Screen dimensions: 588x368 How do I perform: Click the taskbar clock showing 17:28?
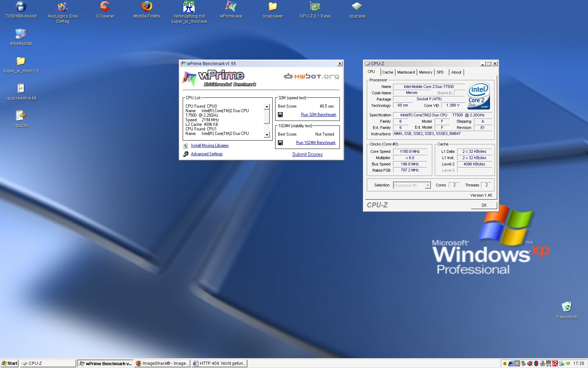click(x=578, y=363)
